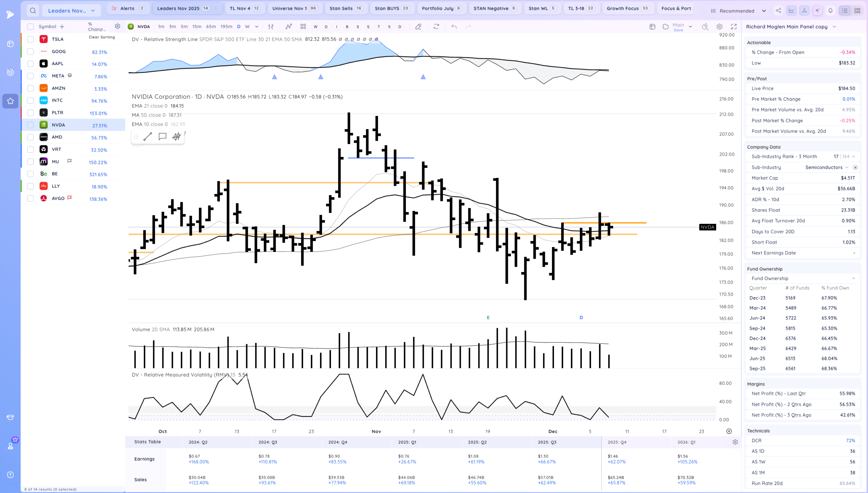
Task: Click the chart refresh icon
Action: (x=436, y=26)
